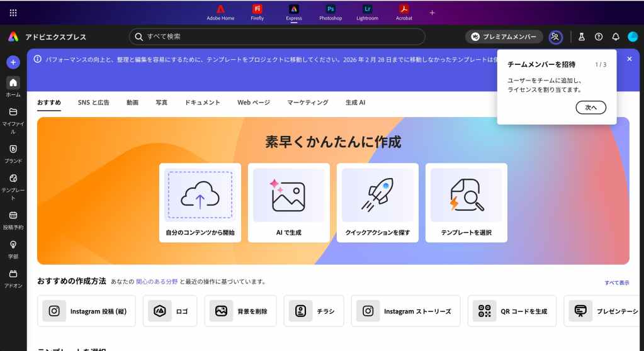Switch to the 生成 AI tab
This screenshot has height=351, width=644.
tap(355, 103)
